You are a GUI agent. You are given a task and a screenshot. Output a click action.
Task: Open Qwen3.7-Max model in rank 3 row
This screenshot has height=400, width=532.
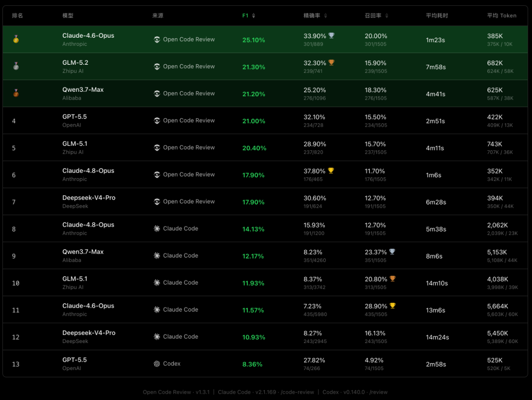[83, 89]
